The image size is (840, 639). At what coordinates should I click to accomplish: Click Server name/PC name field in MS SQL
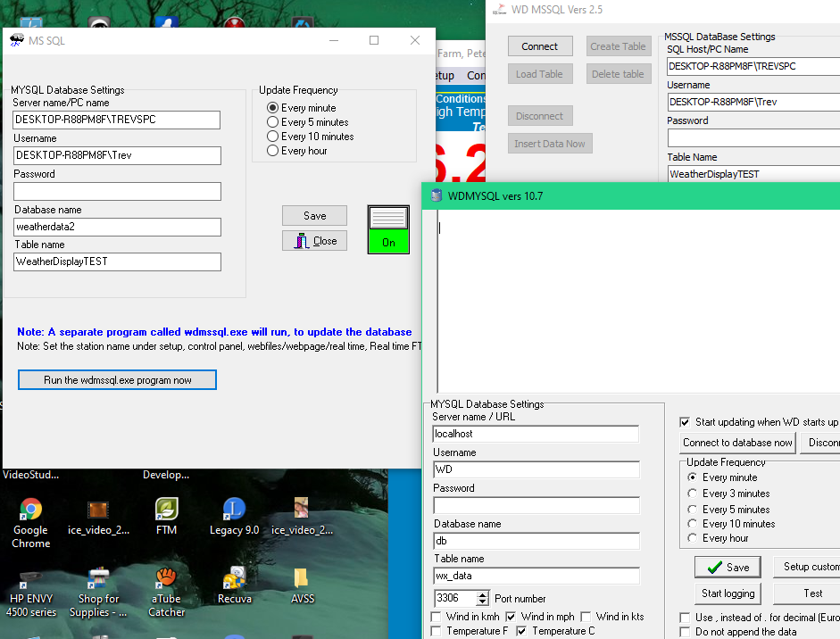[x=117, y=120]
